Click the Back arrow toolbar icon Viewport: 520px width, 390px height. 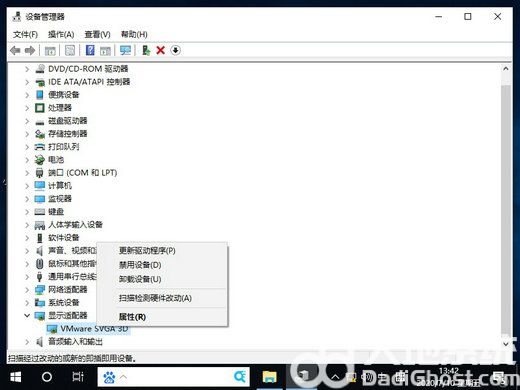pos(15,51)
